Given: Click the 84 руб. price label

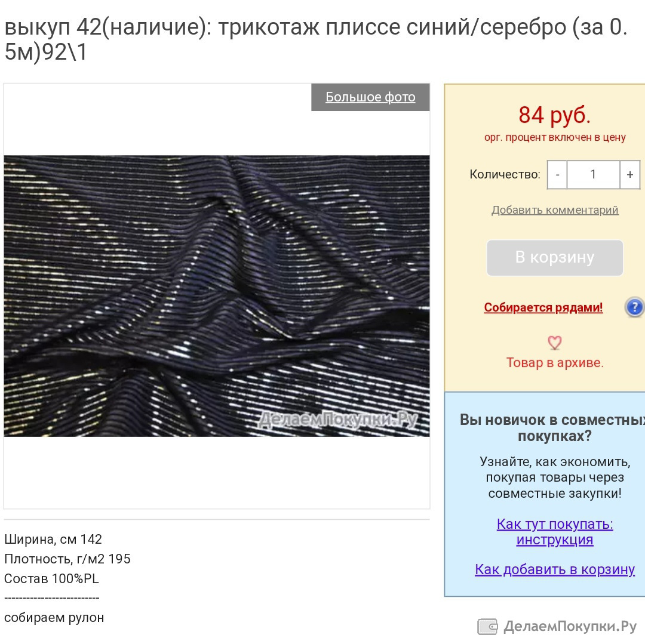Looking at the screenshot, I should pos(554,115).
